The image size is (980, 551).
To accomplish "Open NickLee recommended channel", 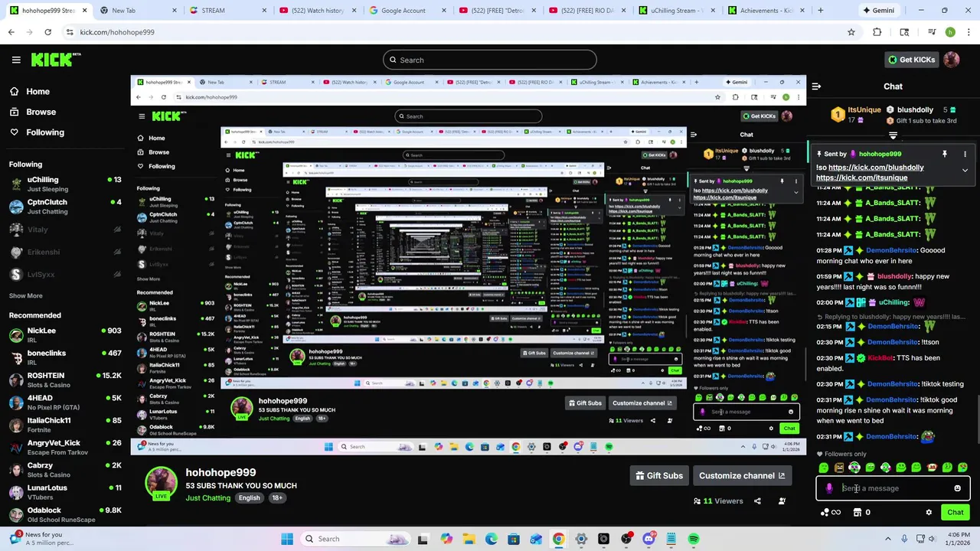I will 65,335.
